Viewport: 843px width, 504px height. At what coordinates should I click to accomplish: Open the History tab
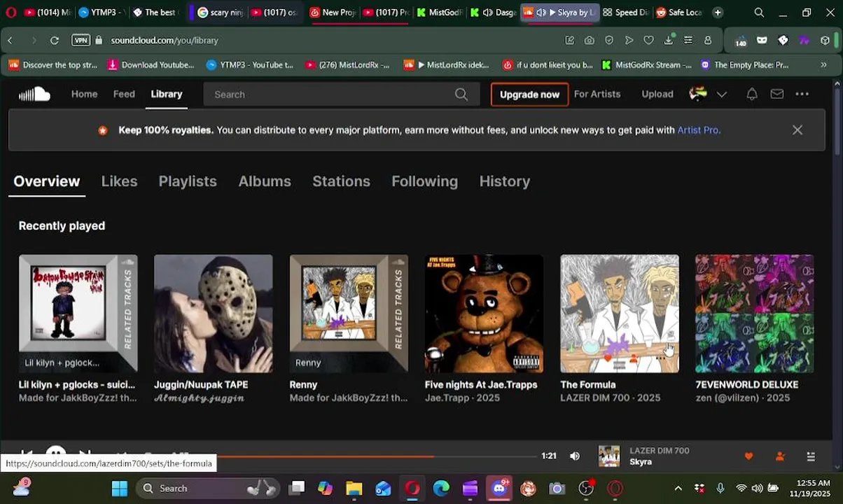tap(504, 181)
